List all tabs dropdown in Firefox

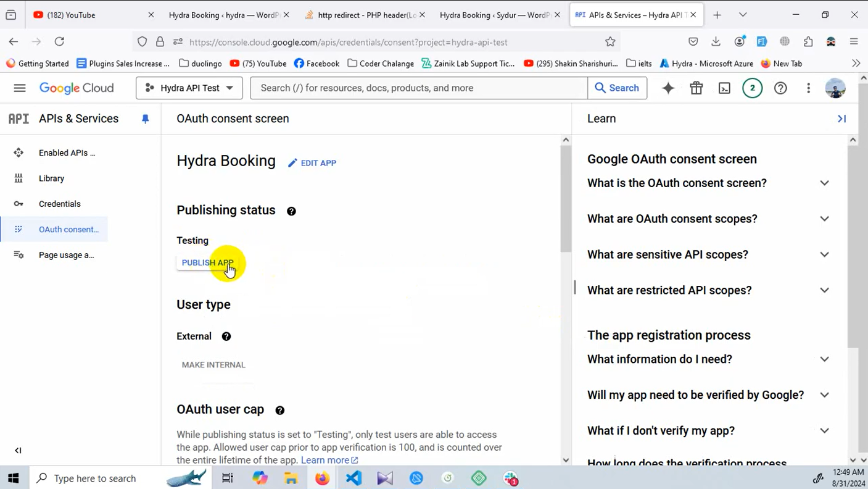coord(743,15)
